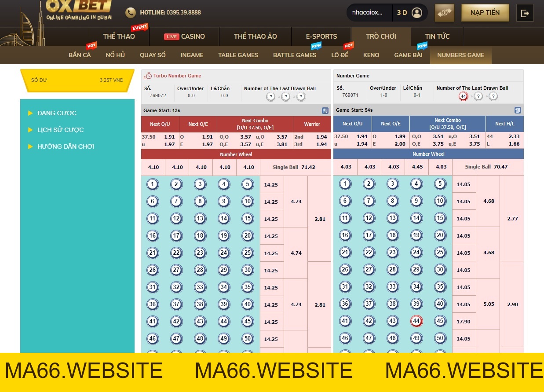Select ball 8 in Number Game

(393, 201)
